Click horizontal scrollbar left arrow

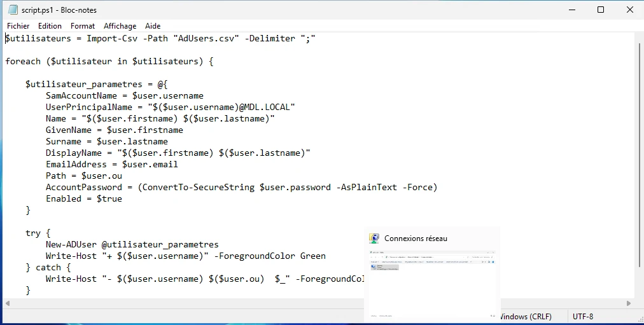click(8, 303)
